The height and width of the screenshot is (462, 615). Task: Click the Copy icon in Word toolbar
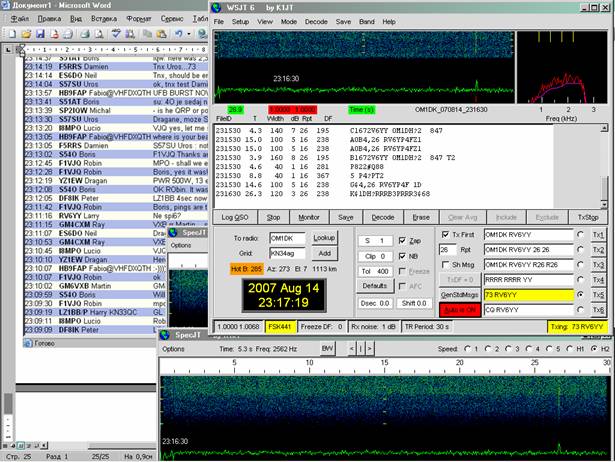tap(147, 34)
